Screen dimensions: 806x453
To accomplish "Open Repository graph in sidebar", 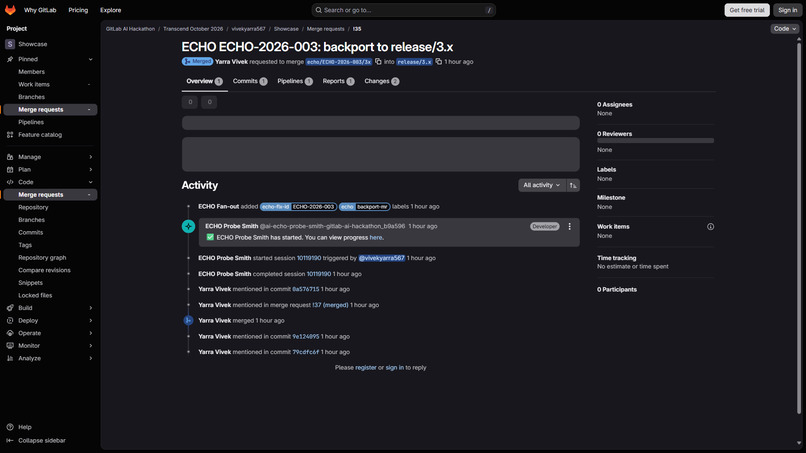I will click(42, 258).
